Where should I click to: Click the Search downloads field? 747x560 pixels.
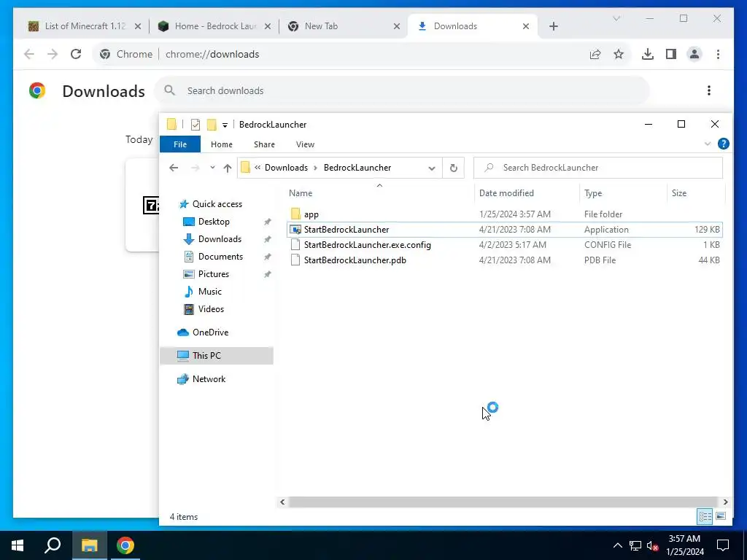click(x=402, y=90)
